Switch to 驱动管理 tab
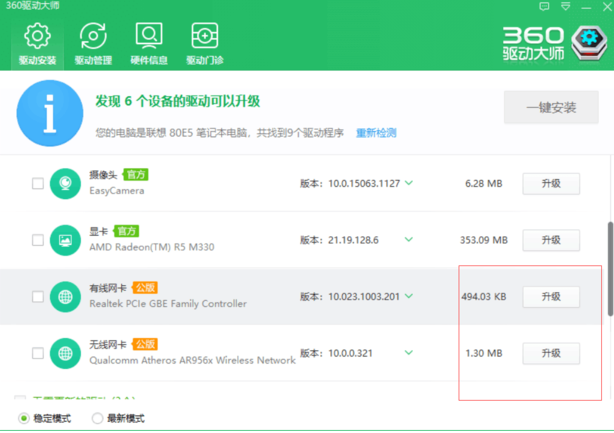The image size is (614, 433). [93, 44]
